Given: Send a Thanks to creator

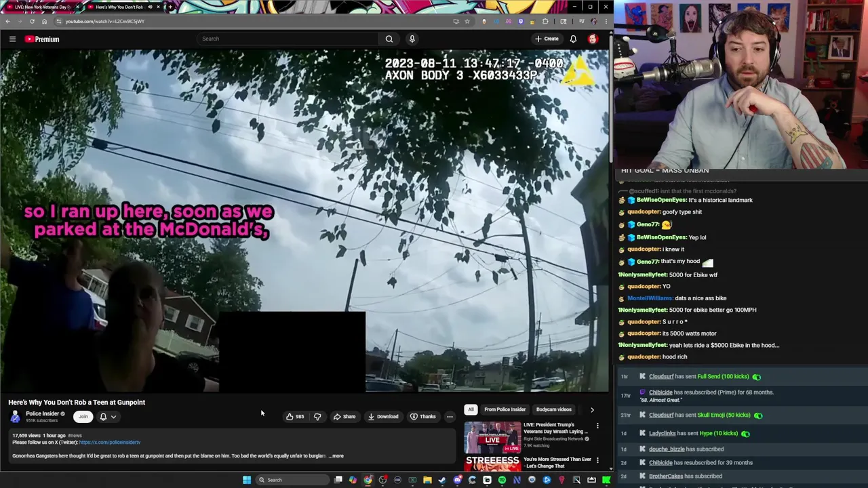Looking at the screenshot, I should pos(422,417).
